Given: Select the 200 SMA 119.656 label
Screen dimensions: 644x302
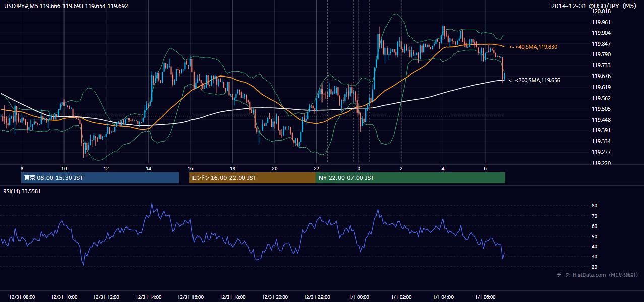Looking at the screenshot, I should click(535, 80).
